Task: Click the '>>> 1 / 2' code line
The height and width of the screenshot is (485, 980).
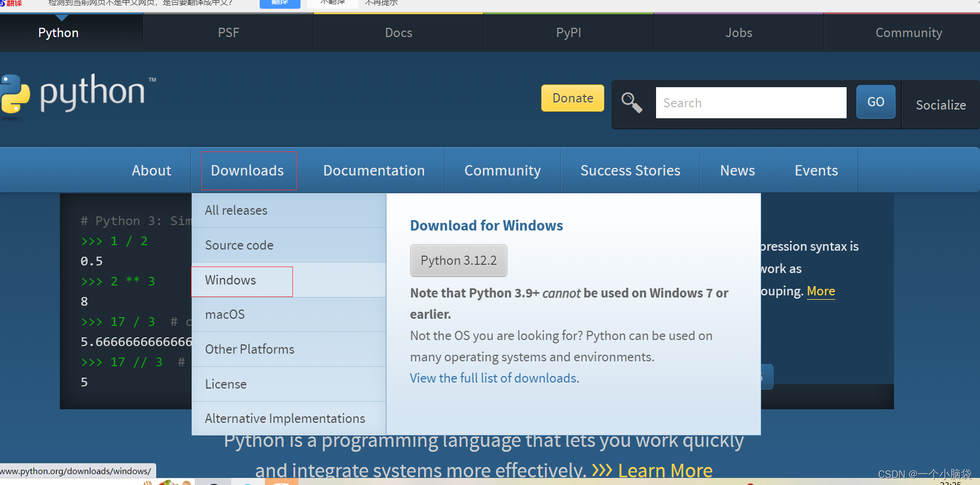Action: coord(114,241)
